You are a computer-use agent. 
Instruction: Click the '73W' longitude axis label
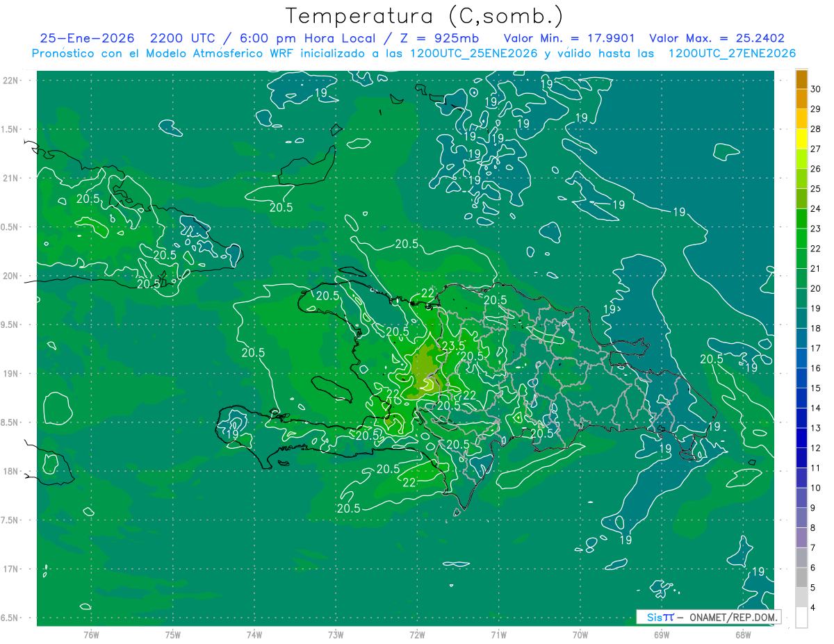point(336,635)
